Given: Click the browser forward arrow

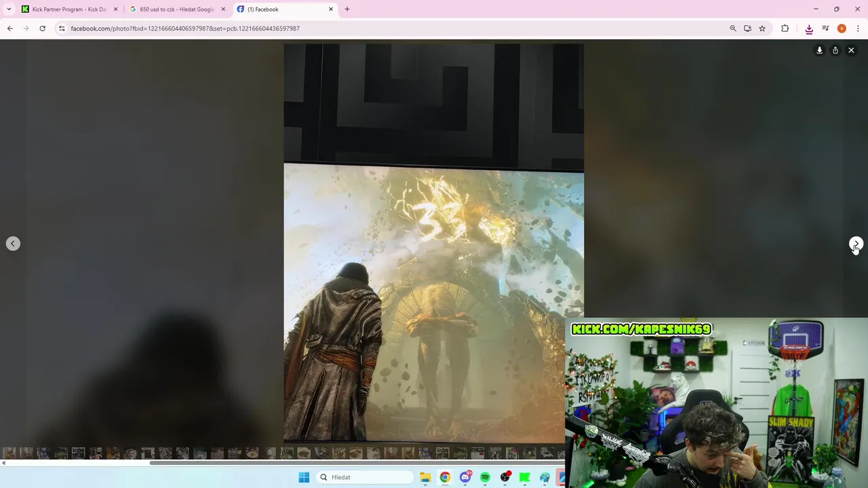Looking at the screenshot, I should tap(26, 28).
